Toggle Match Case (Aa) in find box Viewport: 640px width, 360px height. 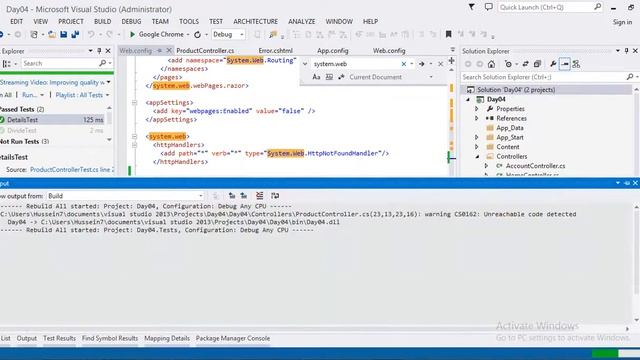point(316,77)
